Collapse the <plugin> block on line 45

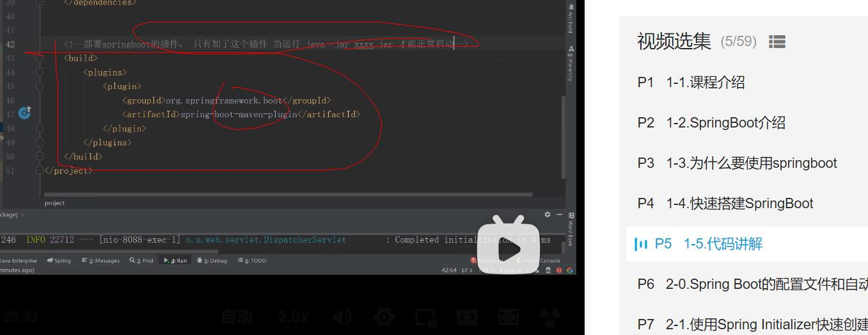[x=40, y=86]
